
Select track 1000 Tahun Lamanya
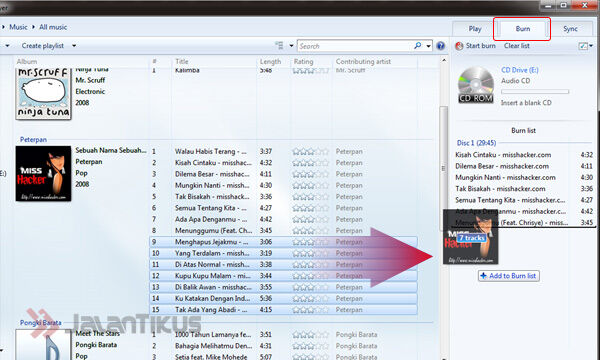(x=213, y=334)
